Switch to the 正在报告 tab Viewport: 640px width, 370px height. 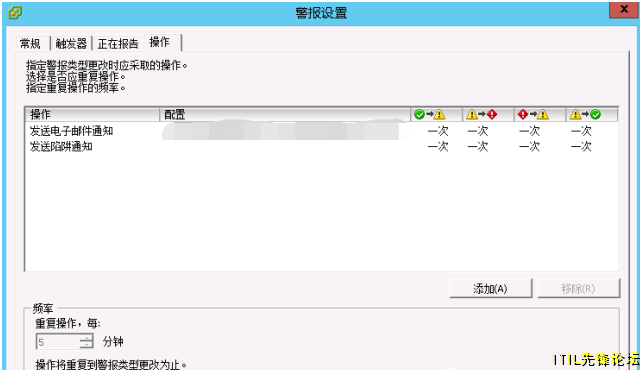click(118, 43)
